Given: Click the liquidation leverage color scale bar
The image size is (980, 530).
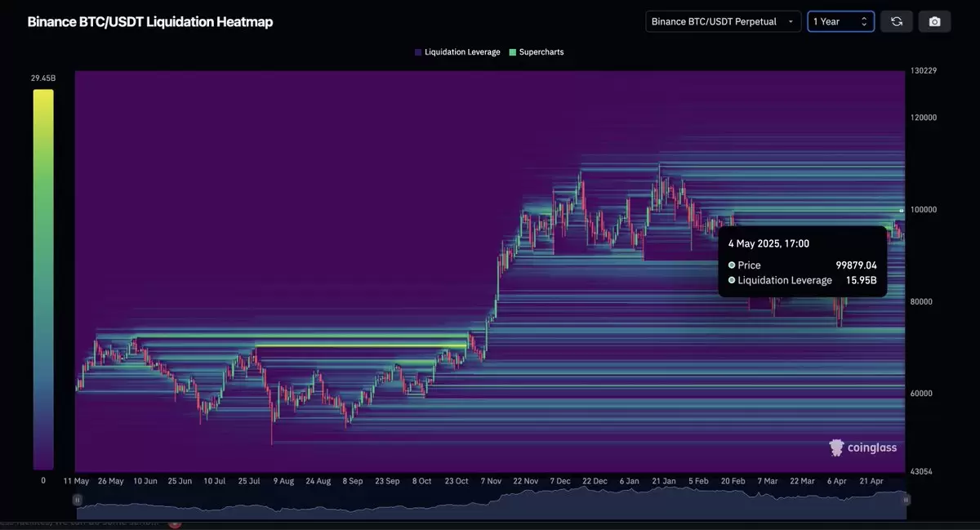Looking at the screenshot, I should coord(43,279).
